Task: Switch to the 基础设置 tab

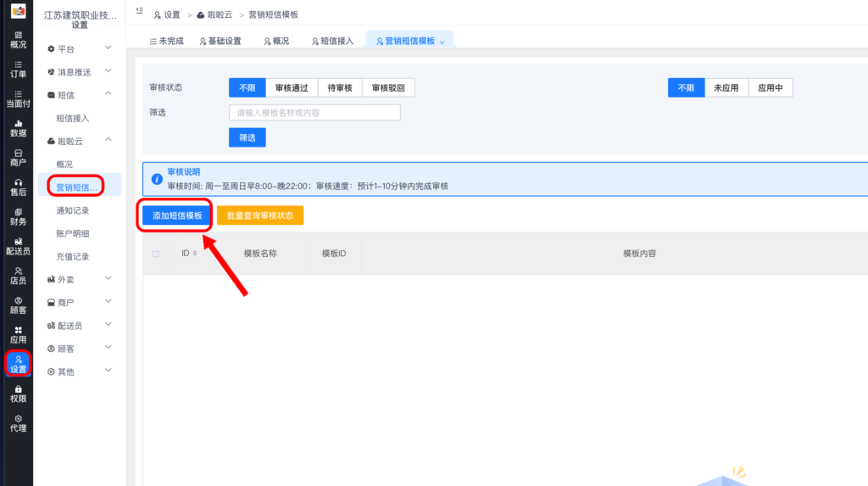Action: click(220, 41)
